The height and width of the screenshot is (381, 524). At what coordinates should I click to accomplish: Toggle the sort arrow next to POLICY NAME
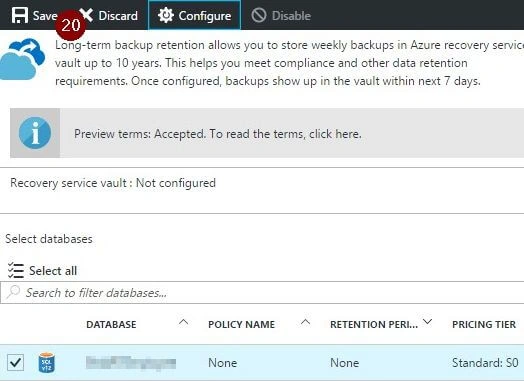305,322
